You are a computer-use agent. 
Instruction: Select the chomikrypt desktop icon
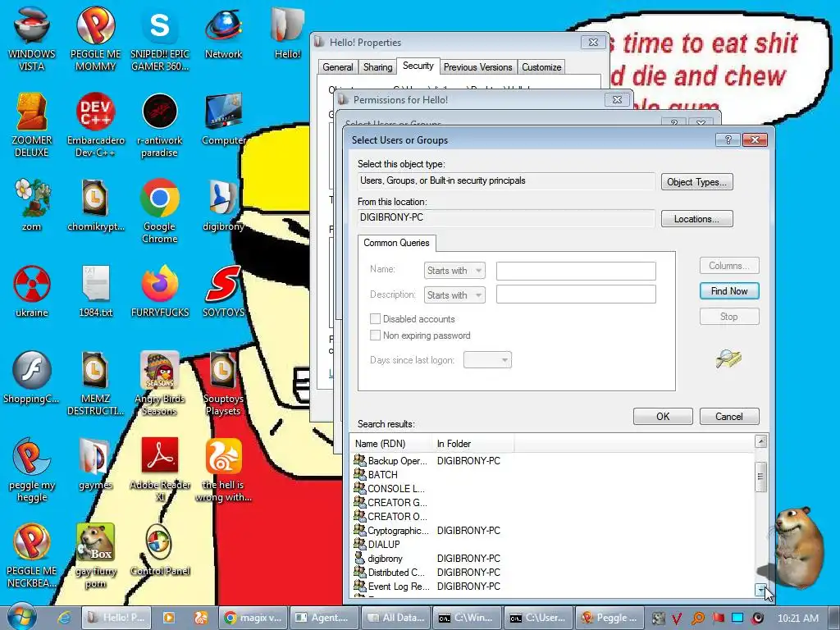click(95, 206)
